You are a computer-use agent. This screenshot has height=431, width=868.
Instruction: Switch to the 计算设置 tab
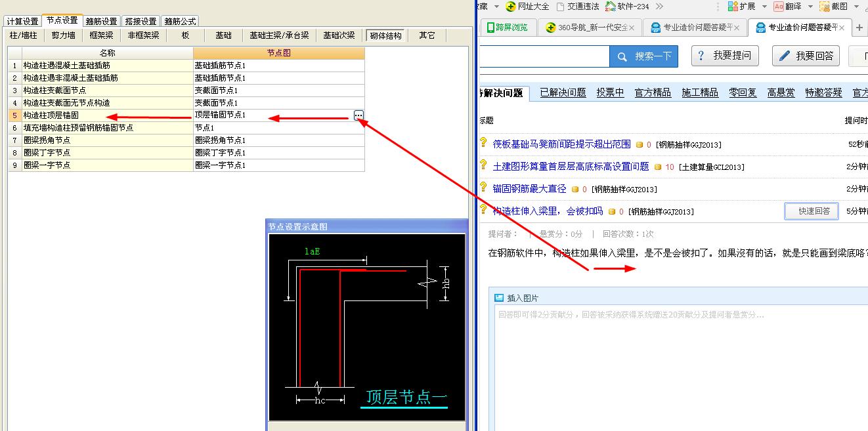point(23,21)
